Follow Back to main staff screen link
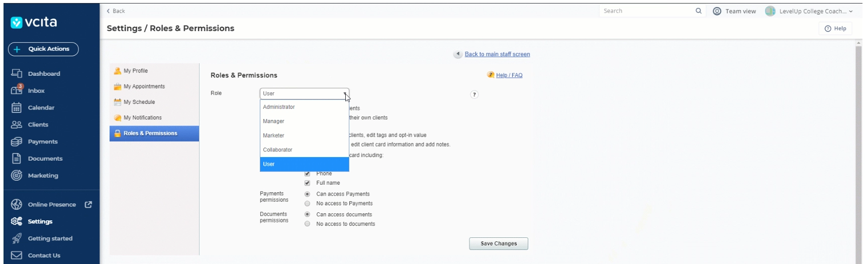The image size is (868, 264). point(497,54)
